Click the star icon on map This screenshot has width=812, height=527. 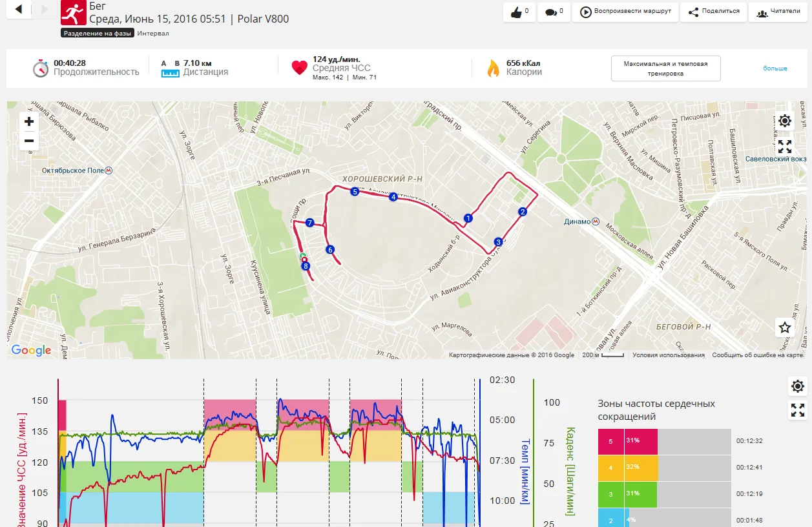coord(785,327)
